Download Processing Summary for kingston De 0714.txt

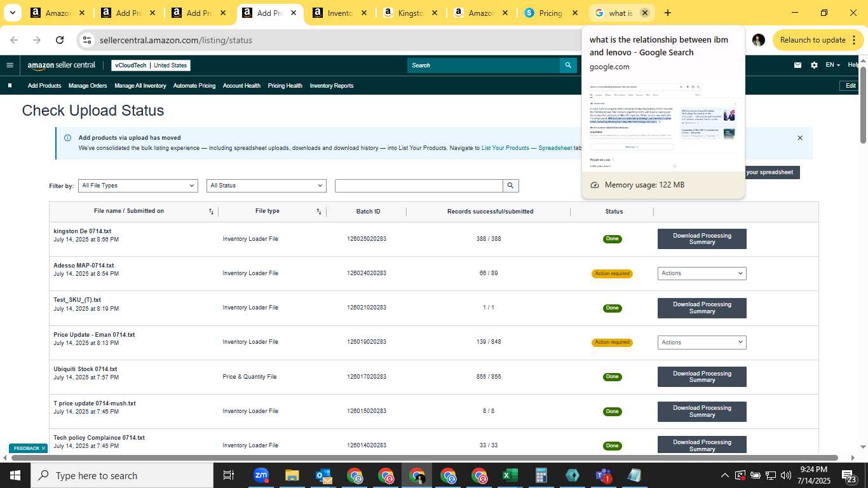click(x=702, y=239)
